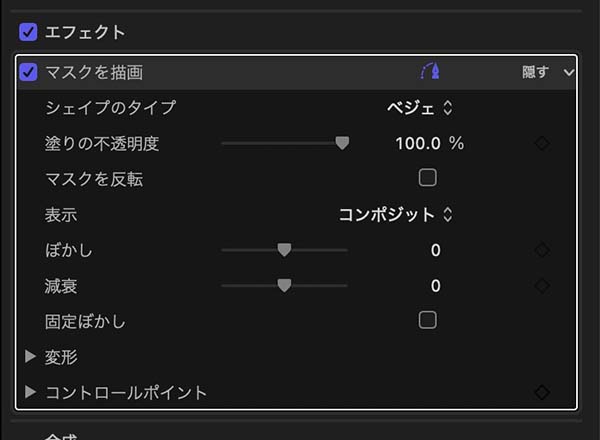The height and width of the screenshot is (440, 600).
Task: Click the mask pen tool icon
Action: [430, 72]
